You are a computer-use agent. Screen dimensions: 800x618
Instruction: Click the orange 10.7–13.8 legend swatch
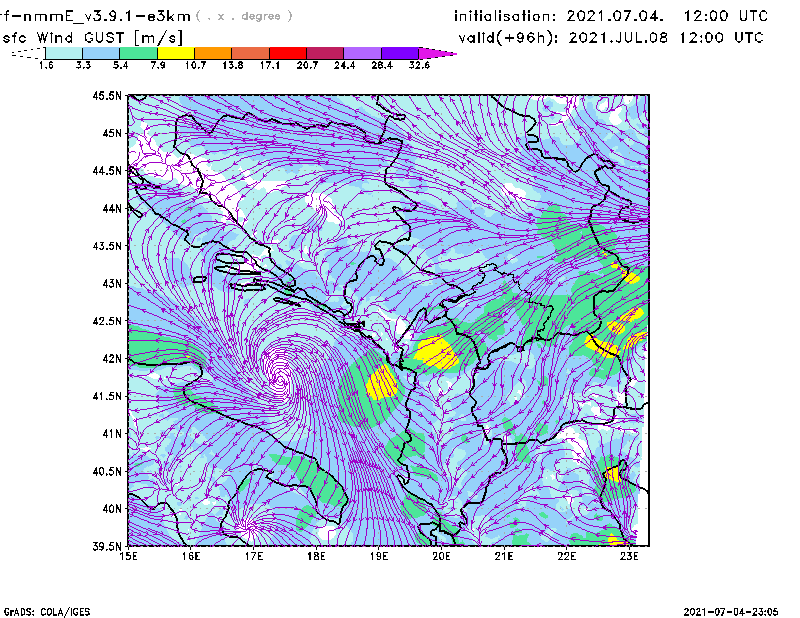(x=213, y=53)
